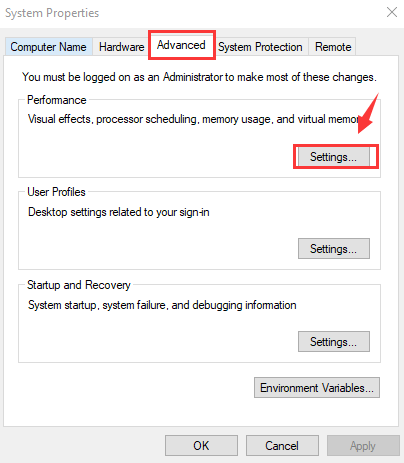The width and height of the screenshot is (404, 463).
Task: Click the 'Desktop settings related to your sign-in' text
Action: click(119, 212)
